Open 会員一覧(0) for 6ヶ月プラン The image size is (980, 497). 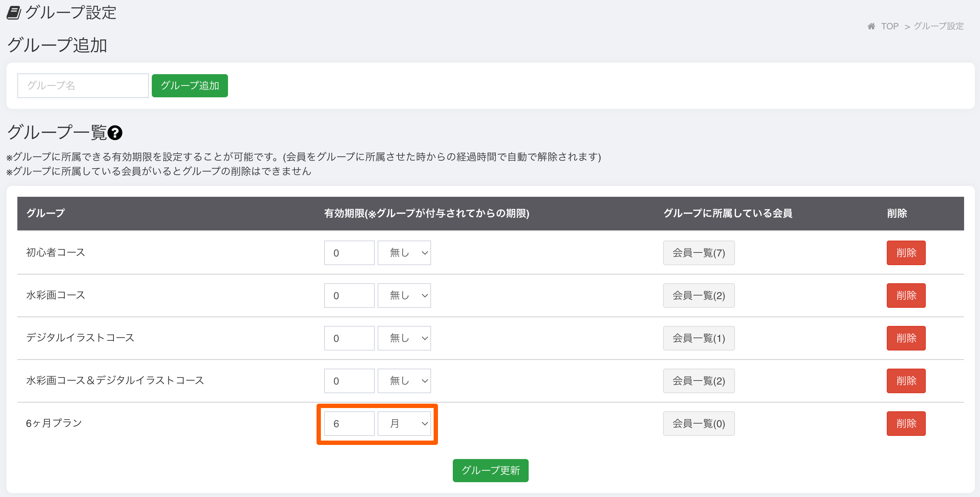click(x=699, y=424)
